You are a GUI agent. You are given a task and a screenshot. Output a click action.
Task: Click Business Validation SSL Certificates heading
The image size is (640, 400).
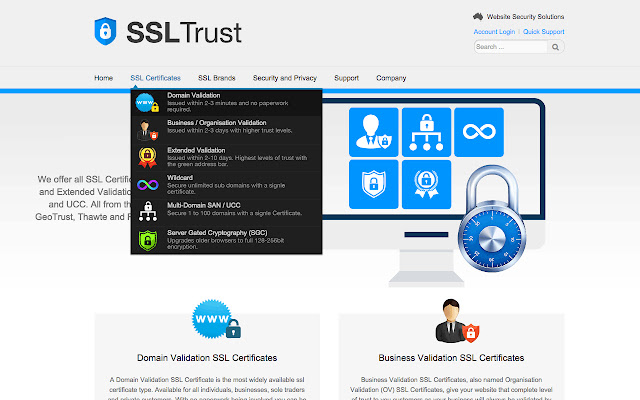pyautogui.click(x=451, y=358)
